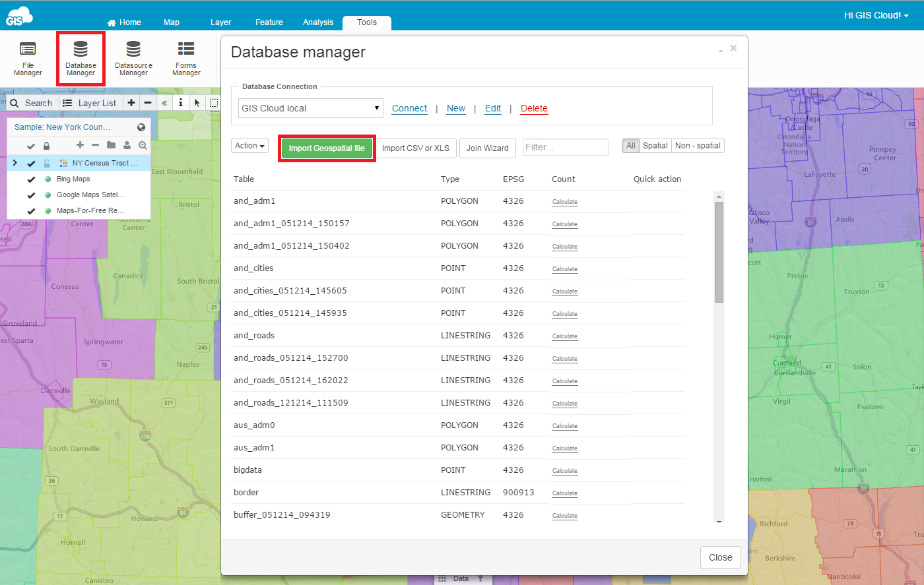Click the Import CSV or XLS button

[x=415, y=148]
